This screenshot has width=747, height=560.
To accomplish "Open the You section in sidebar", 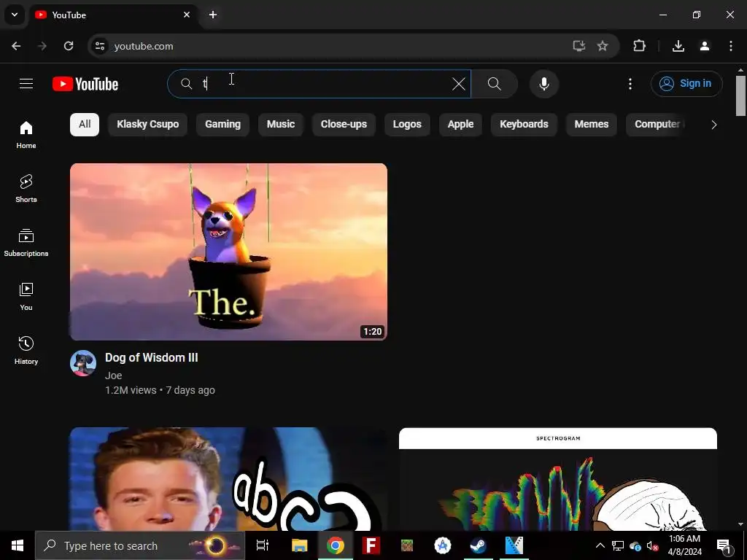I will tap(26, 296).
